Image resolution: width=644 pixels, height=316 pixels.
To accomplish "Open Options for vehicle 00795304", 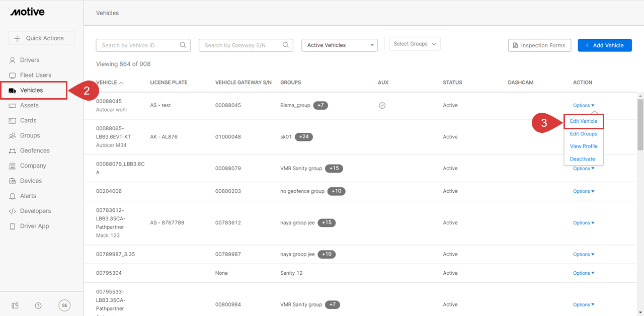I will pos(584,273).
